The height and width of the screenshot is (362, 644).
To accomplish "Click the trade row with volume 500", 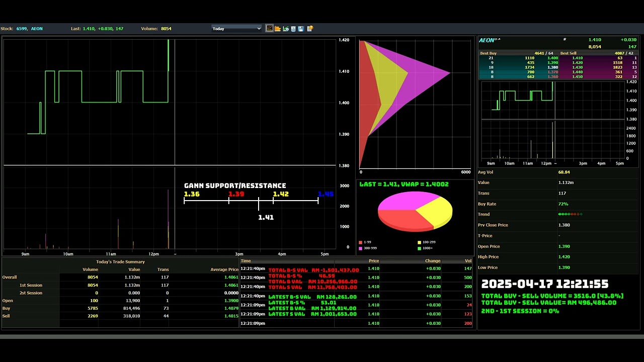I will (x=356, y=278).
